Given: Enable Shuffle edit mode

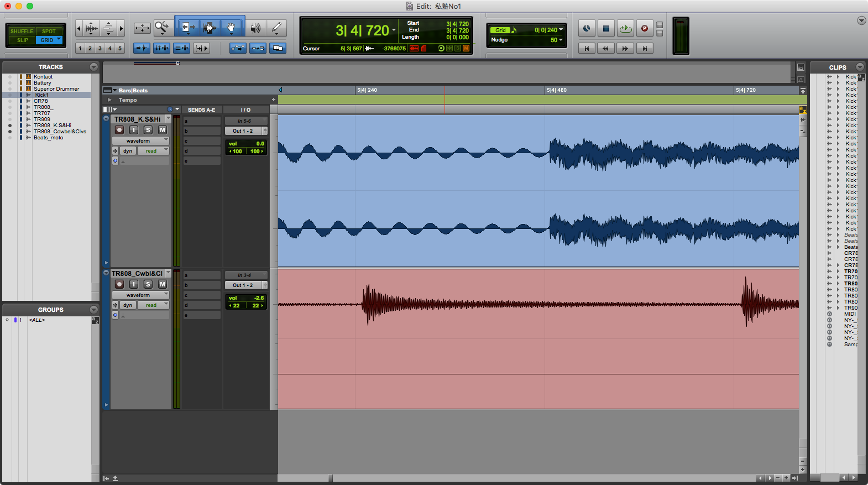Looking at the screenshot, I should (22, 32).
